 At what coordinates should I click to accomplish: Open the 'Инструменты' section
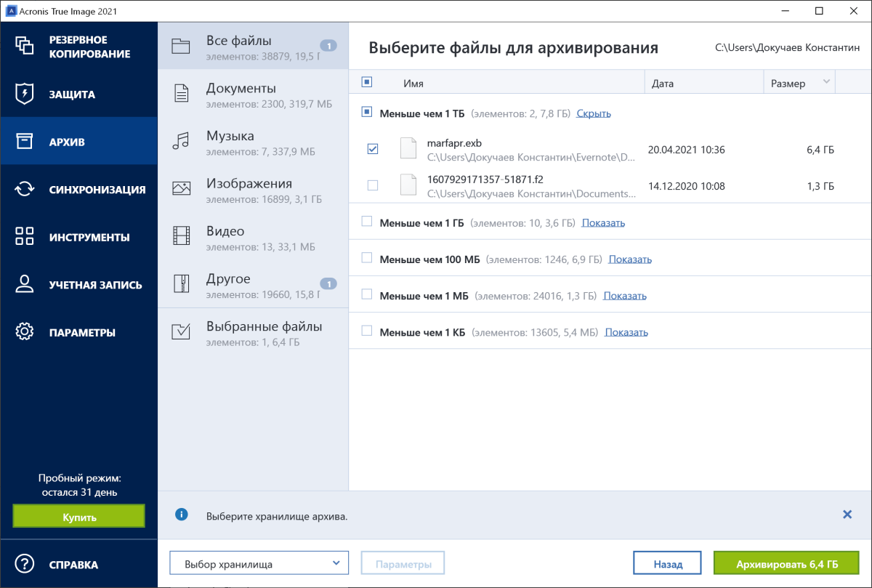click(78, 237)
